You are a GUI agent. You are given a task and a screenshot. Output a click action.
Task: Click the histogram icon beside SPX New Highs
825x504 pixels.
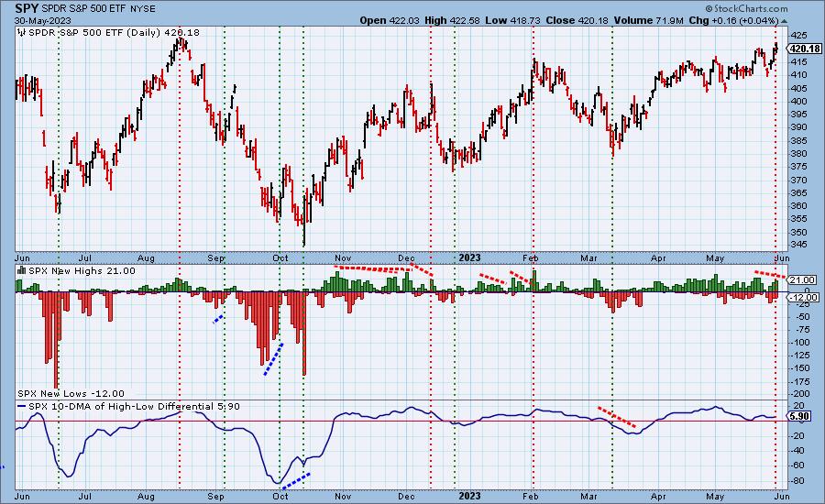coord(22,270)
